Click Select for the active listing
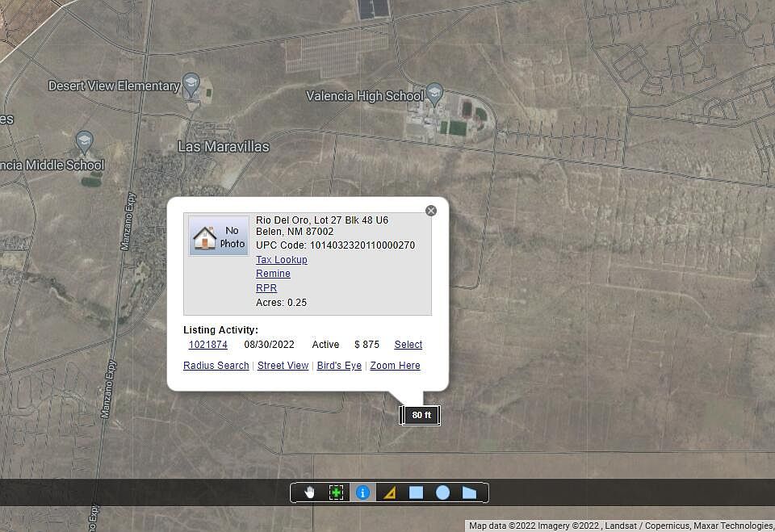 [408, 345]
